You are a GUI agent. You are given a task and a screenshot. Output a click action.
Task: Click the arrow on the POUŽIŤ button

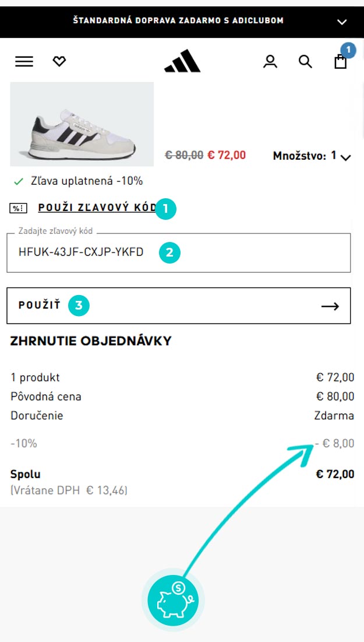click(330, 306)
